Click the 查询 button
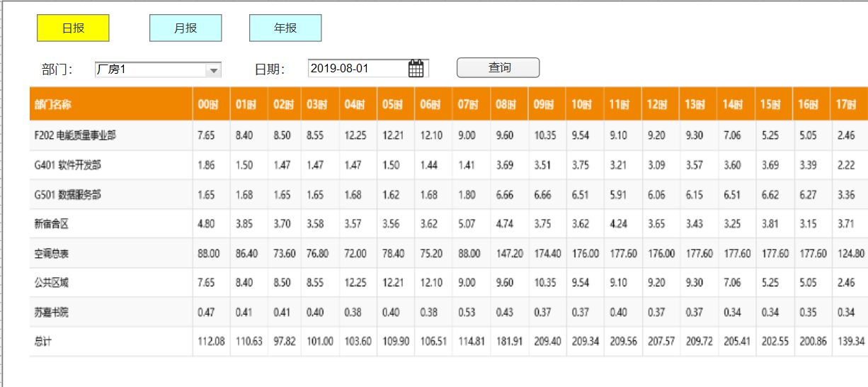 click(498, 68)
